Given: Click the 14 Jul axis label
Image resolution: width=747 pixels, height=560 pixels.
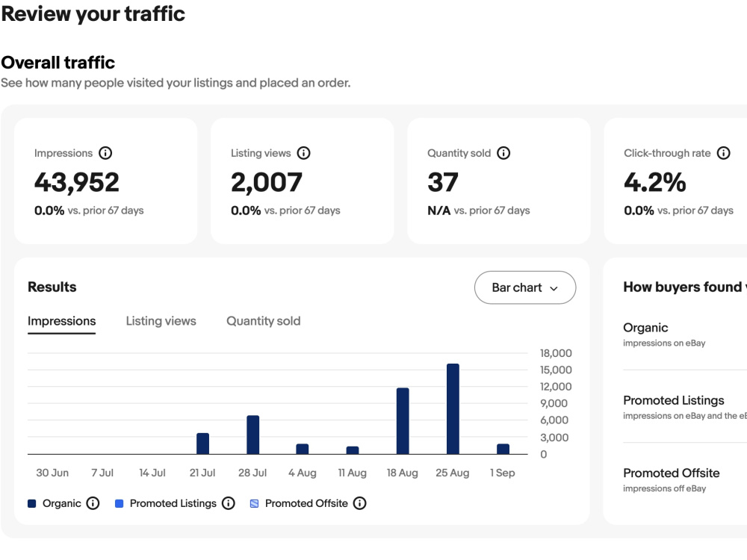Looking at the screenshot, I should pos(152,473).
